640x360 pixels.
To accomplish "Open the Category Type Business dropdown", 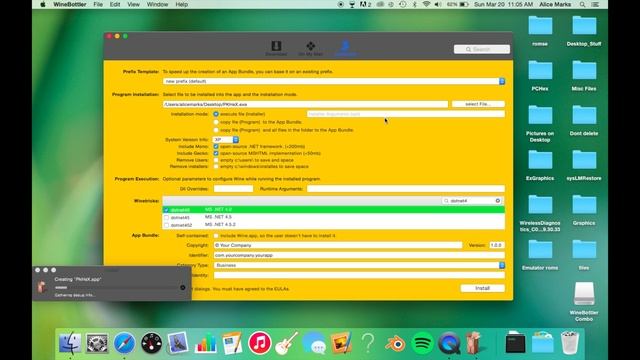I will [359, 265].
